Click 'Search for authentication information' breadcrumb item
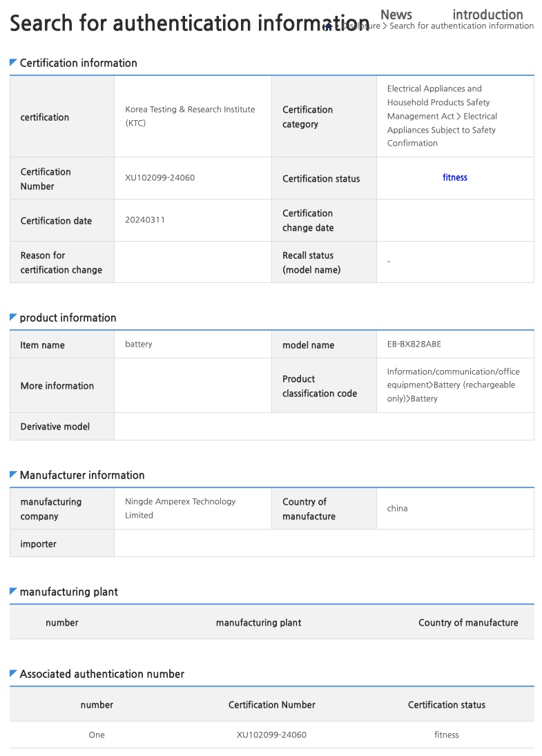Image resolution: width=542 pixels, height=756 pixels. [x=461, y=26]
